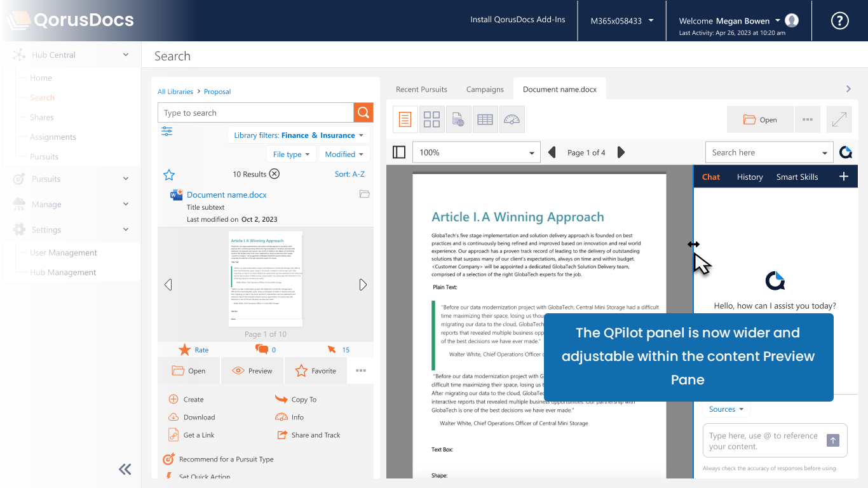Open User Management in sidebar
The width and height of the screenshot is (868, 488).
(x=64, y=252)
